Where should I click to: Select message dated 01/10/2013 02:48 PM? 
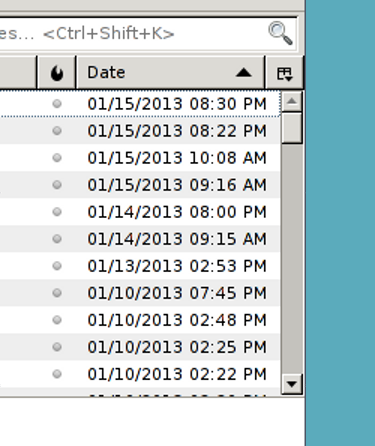[140, 320]
